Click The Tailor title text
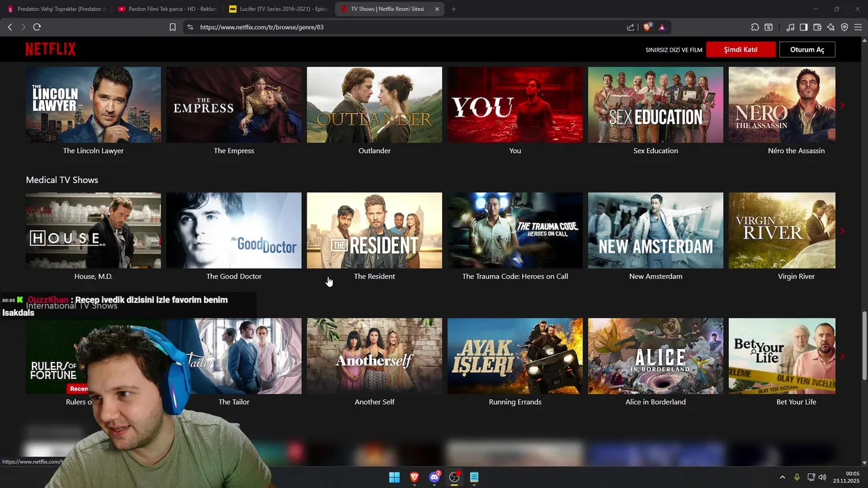The height and width of the screenshot is (488, 868). coord(234,402)
